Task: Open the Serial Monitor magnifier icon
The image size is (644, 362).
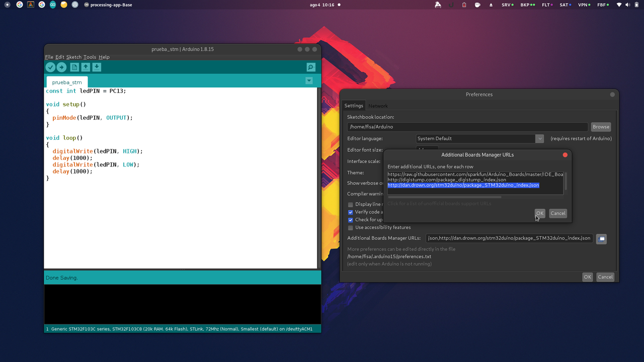Action: (311, 67)
